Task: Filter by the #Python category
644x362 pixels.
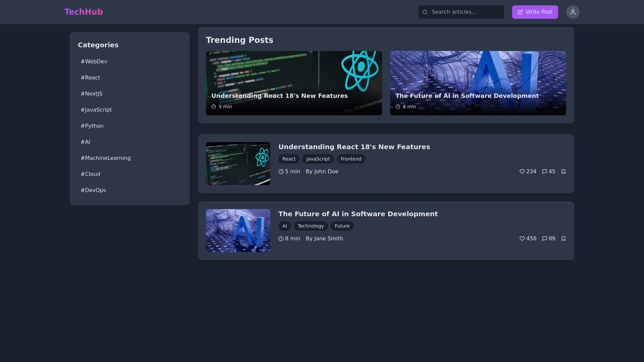Action: 92,126
